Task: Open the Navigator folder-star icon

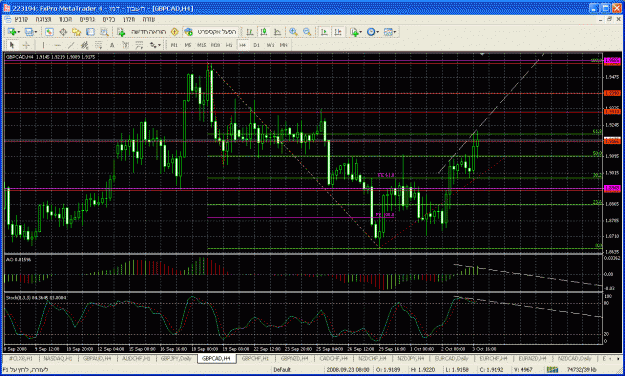Action: [77, 32]
